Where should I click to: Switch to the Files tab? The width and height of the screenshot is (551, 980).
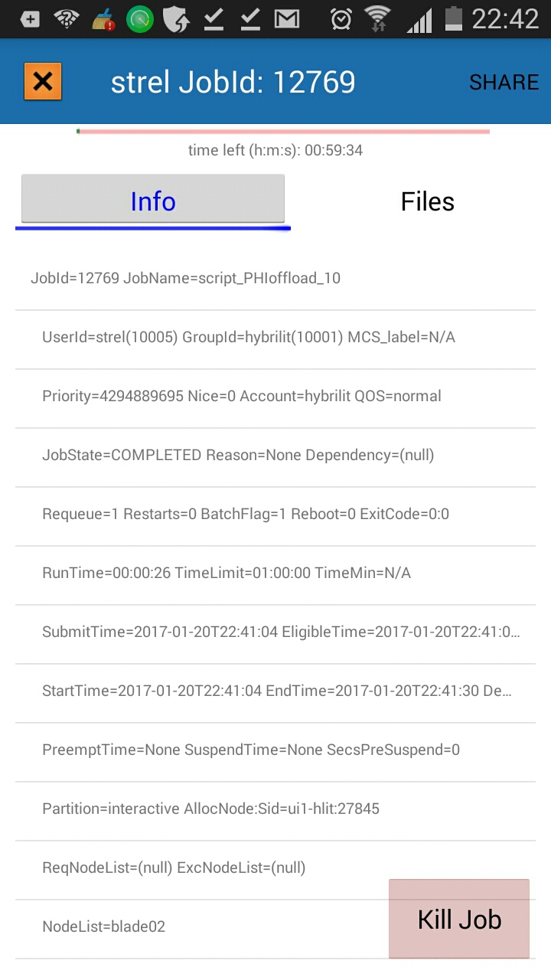click(428, 201)
